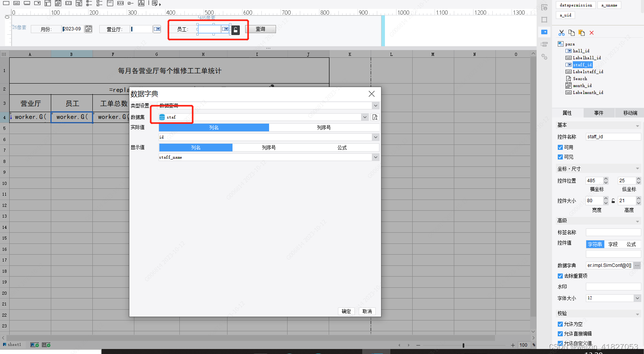
Task: Click the zoom in plus button
Action: click(x=513, y=345)
